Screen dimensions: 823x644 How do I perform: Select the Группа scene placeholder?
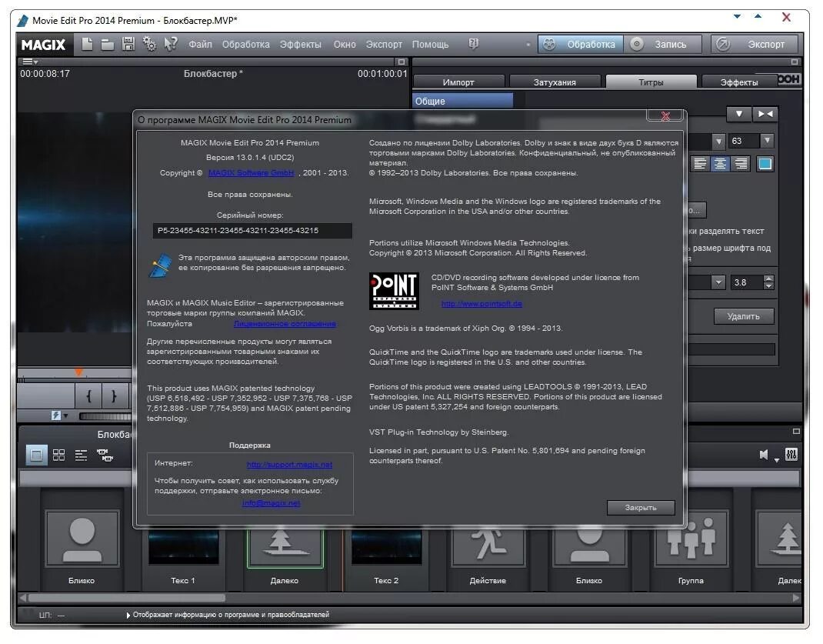[x=691, y=538]
